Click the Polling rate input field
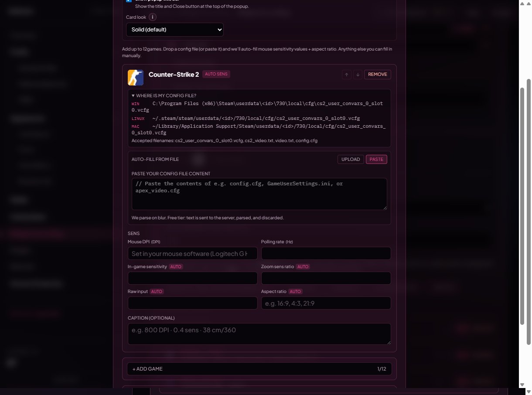This screenshot has height=395, width=532. (326, 254)
